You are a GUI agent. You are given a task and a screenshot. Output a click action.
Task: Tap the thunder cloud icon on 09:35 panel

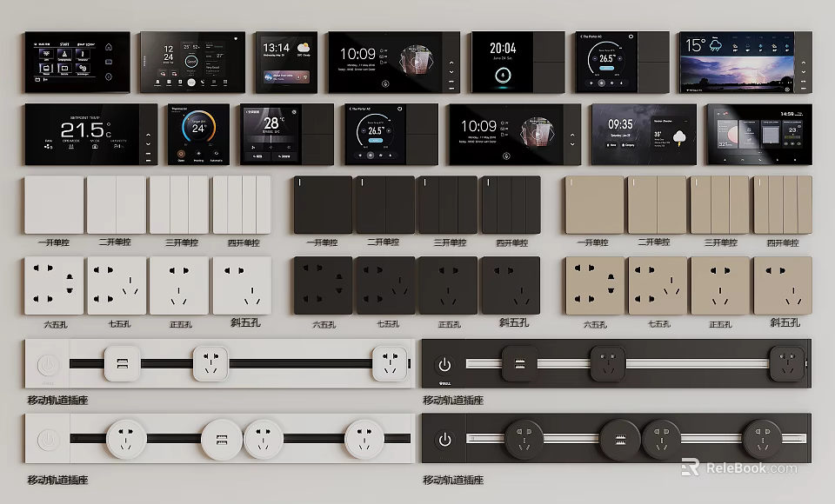(x=679, y=137)
